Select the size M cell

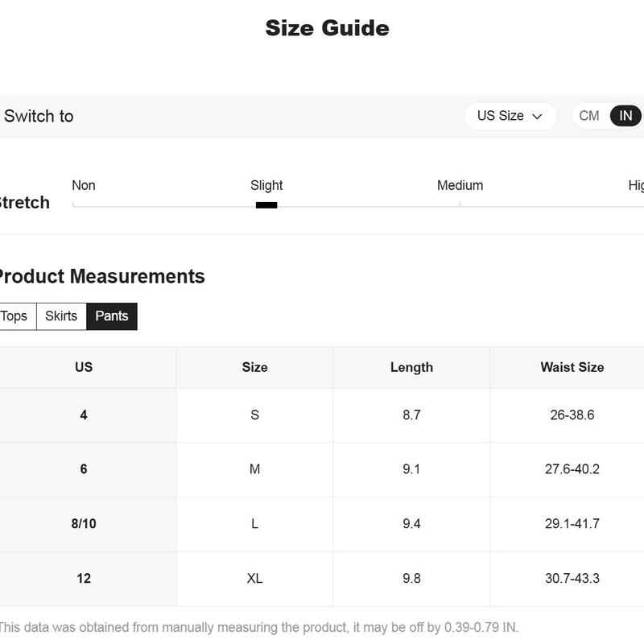(x=254, y=469)
